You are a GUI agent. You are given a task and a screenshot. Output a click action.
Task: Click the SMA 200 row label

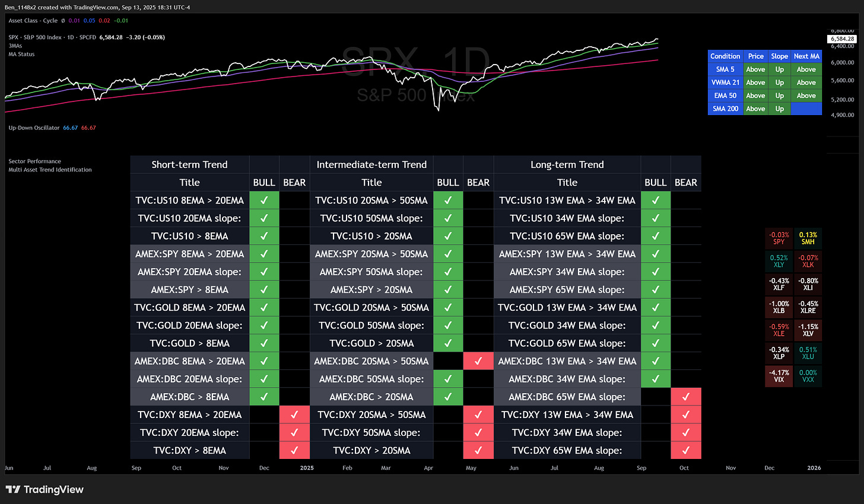click(x=725, y=109)
